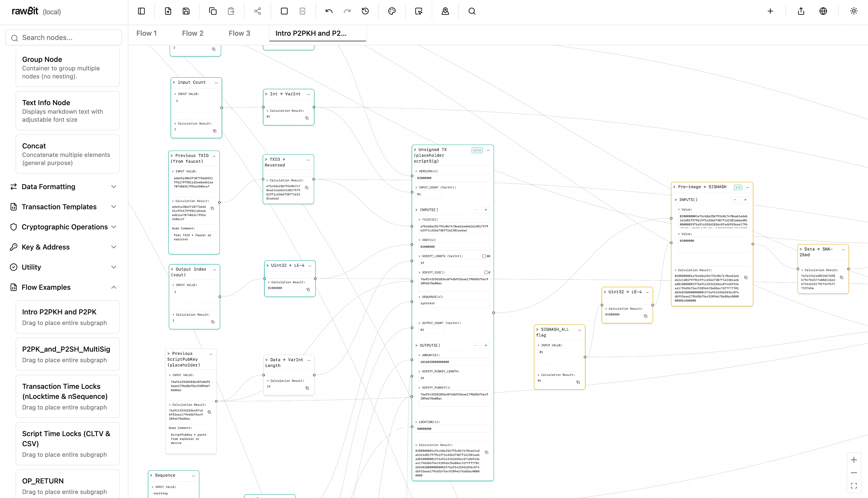This screenshot has height=498, width=868.
Task: Click the Search nodes field in sidebar
Action: pyautogui.click(x=63, y=37)
